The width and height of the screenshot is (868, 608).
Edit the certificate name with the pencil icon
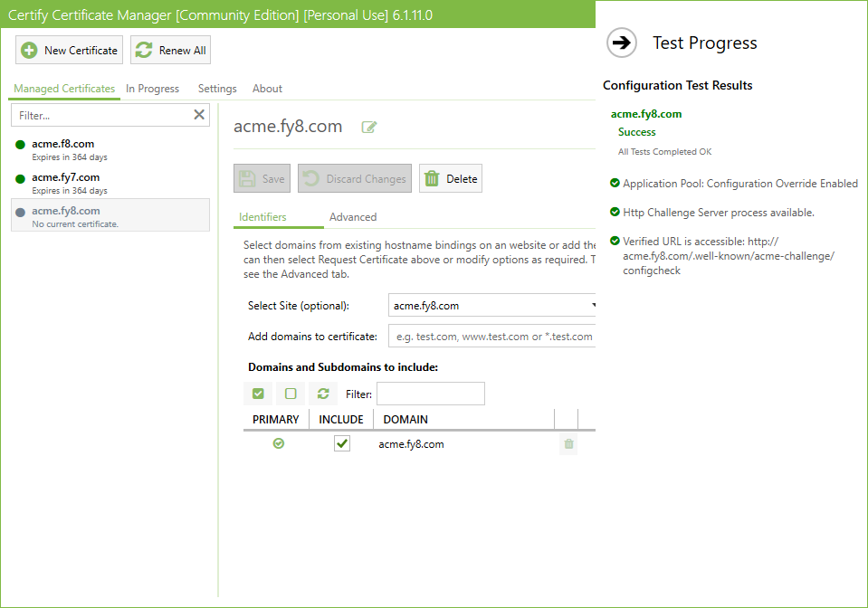tap(369, 128)
